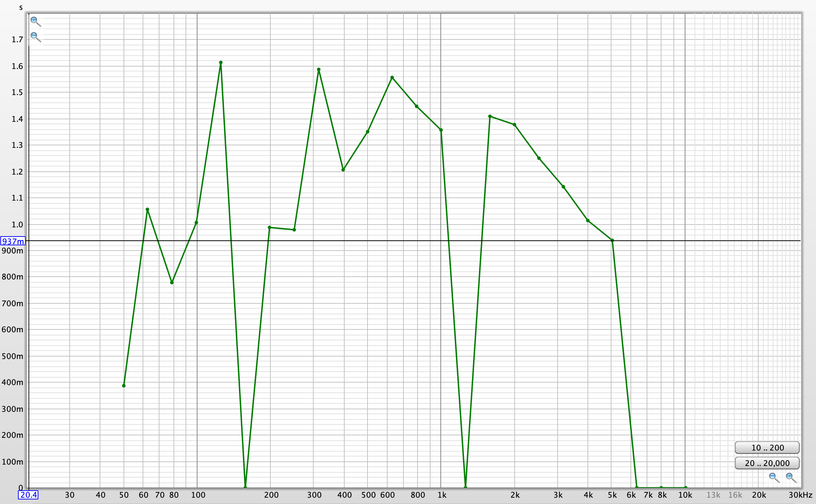Screen dimensions: 816x504
Task: Click the vertical zoom-out magnifier icon
Action: tap(35, 36)
